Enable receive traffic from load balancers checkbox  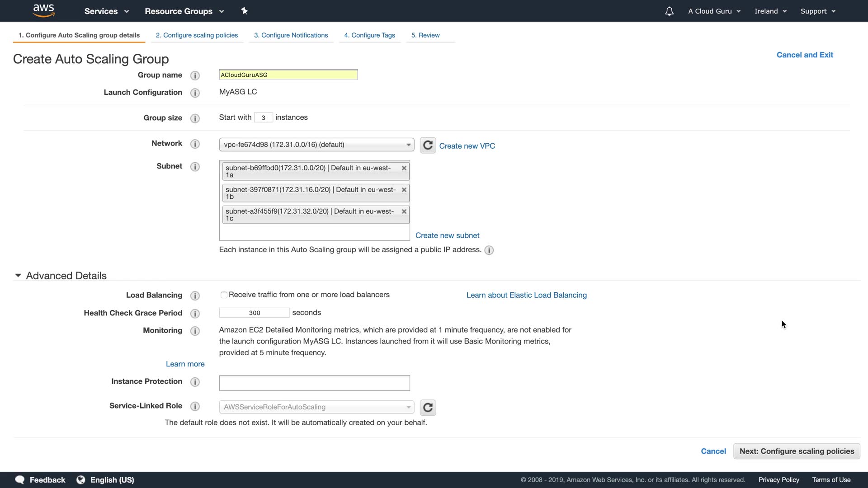(224, 295)
